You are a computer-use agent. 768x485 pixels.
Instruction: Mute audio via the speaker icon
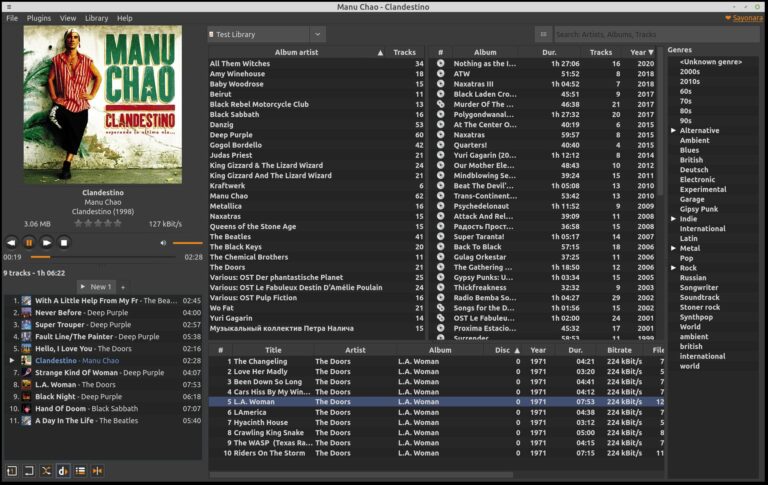[x=163, y=242]
